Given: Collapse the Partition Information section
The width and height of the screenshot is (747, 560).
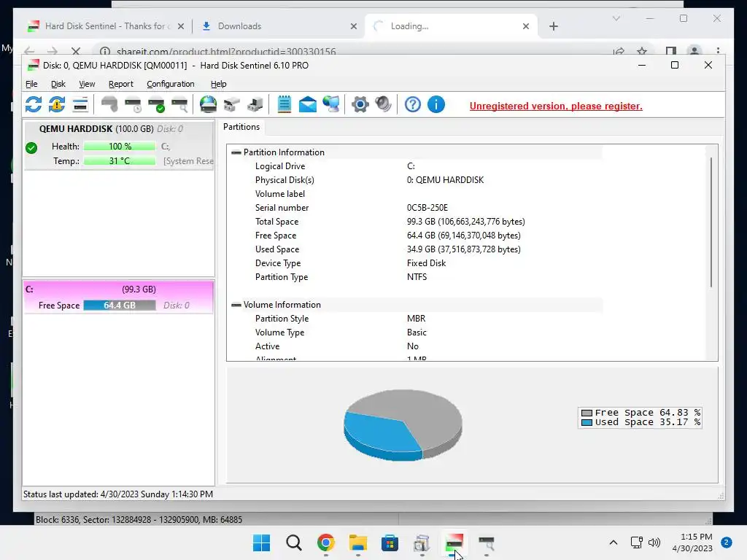Looking at the screenshot, I should (x=236, y=152).
